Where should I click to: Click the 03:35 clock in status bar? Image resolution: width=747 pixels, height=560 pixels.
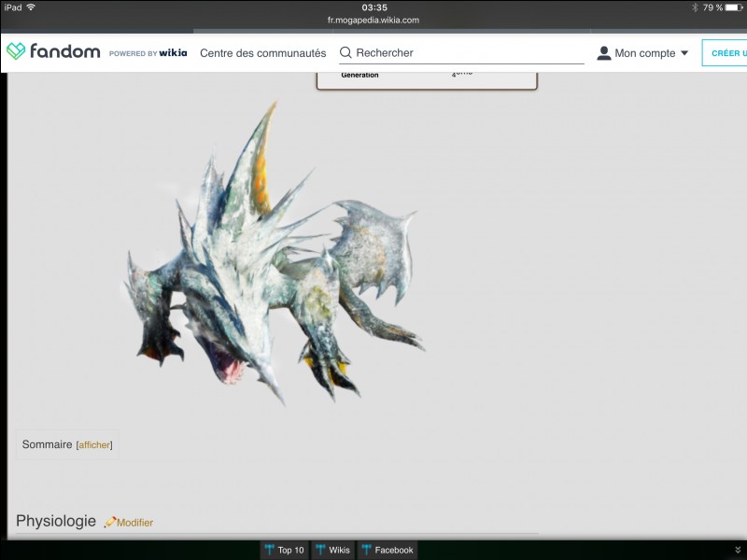pos(374,7)
